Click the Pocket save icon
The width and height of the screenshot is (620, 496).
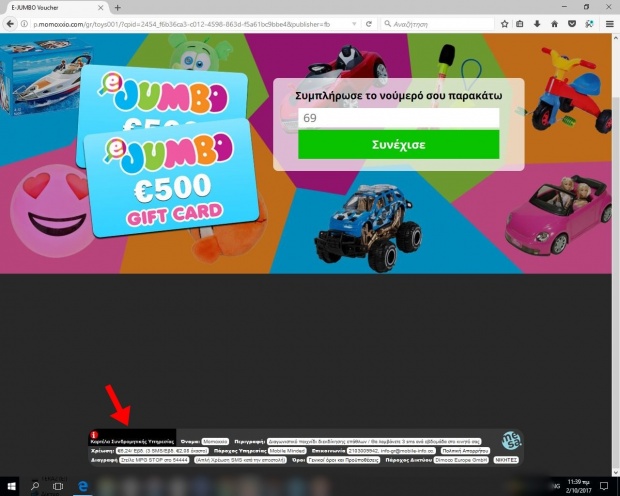(570, 23)
